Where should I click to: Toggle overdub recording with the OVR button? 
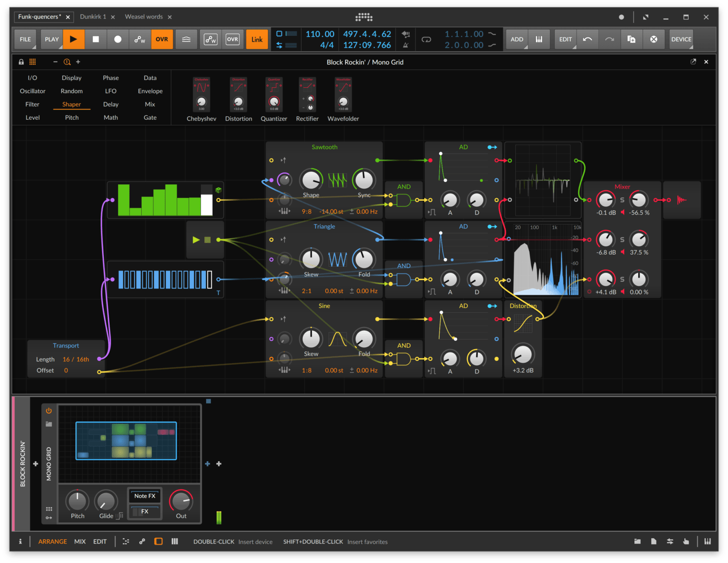tap(162, 39)
